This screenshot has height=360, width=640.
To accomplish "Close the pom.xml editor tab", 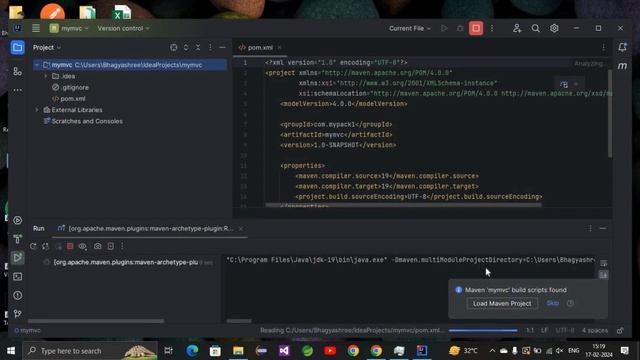I will [x=280, y=47].
